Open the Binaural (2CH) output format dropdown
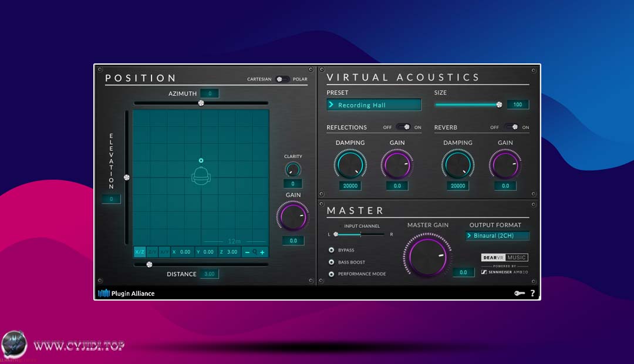The height and width of the screenshot is (364, 634). coord(497,235)
